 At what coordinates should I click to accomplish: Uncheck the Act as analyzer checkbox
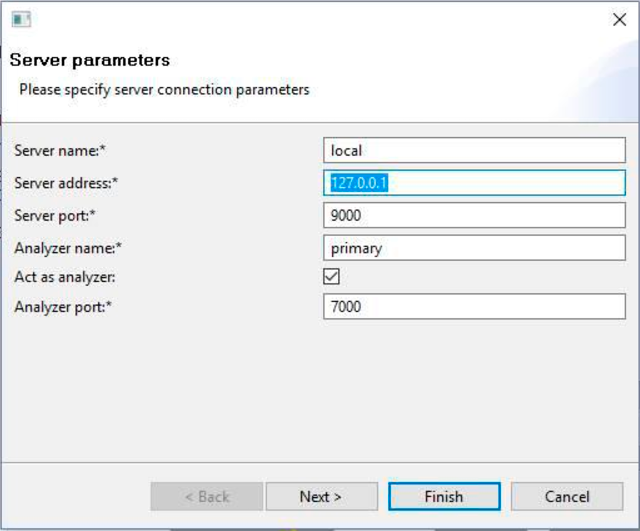tap(331, 276)
